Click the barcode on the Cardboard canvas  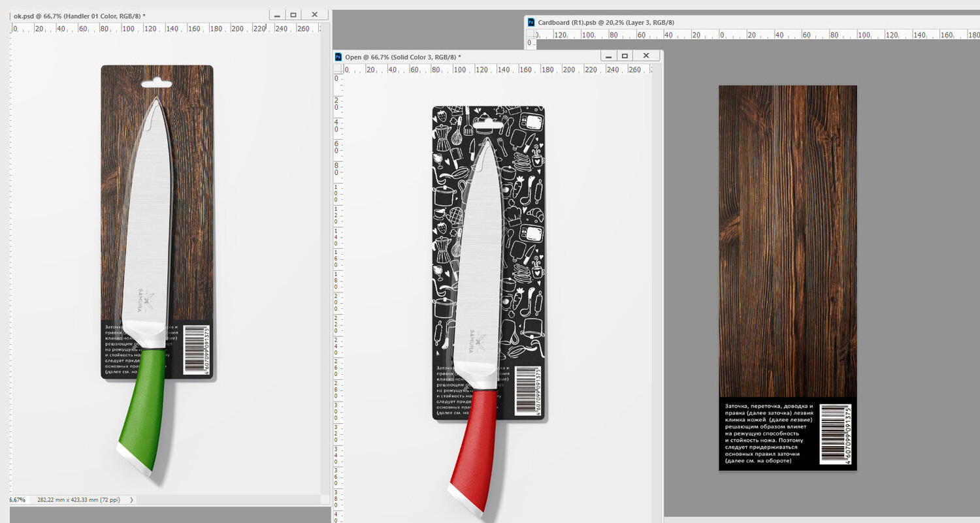(x=835, y=434)
